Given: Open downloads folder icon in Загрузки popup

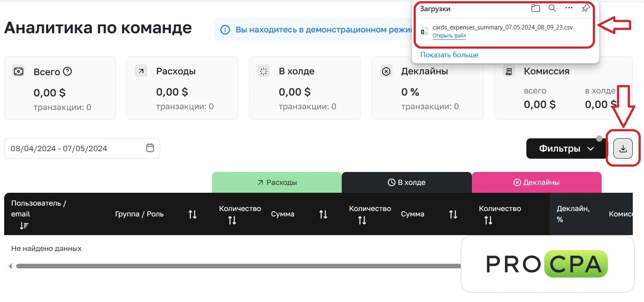Looking at the screenshot, I should (535, 8).
